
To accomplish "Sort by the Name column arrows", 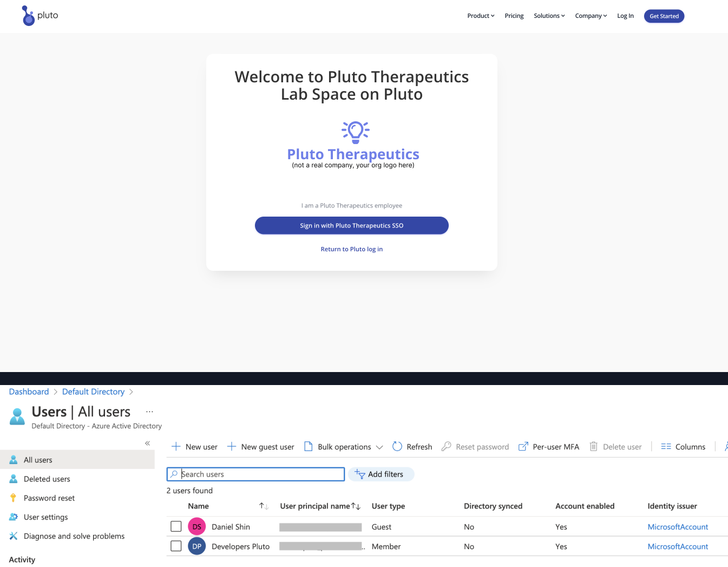I will click(x=264, y=506).
